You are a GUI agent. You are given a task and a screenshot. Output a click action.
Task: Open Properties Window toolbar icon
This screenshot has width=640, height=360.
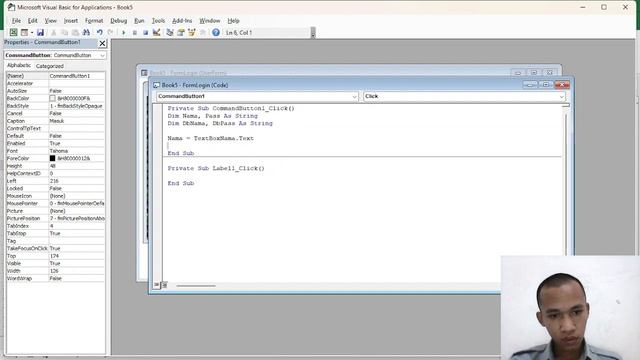(x=180, y=32)
